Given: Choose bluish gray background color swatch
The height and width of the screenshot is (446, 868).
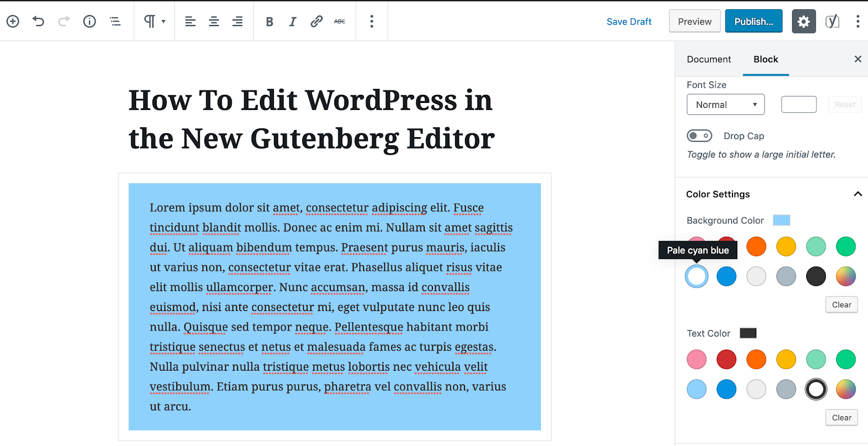Looking at the screenshot, I should (786, 276).
